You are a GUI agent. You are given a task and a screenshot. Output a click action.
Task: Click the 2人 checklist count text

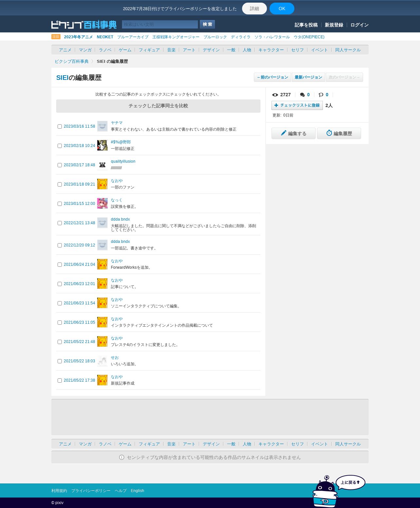(329, 105)
